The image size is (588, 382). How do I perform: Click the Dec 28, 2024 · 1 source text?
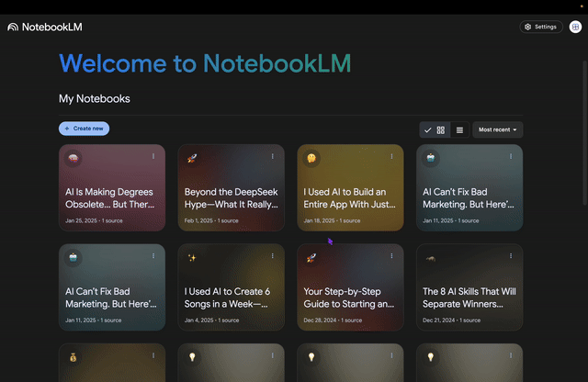tap(333, 320)
